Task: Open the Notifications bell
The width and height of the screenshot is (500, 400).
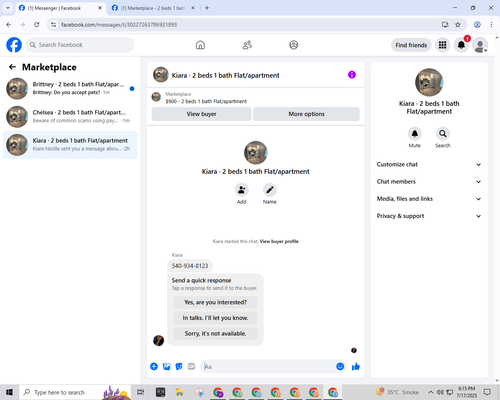Action: 461,45
